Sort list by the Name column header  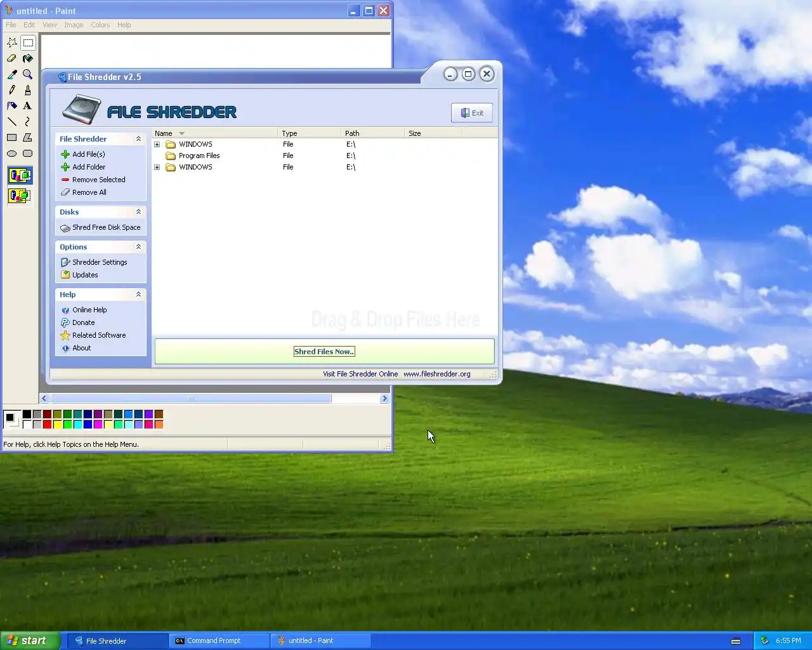click(215, 133)
